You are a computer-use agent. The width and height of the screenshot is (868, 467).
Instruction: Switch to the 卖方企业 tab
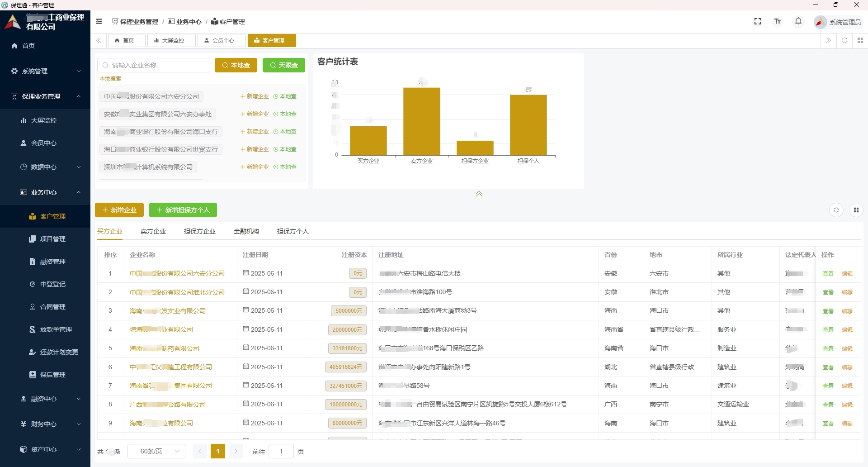(x=153, y=231)
